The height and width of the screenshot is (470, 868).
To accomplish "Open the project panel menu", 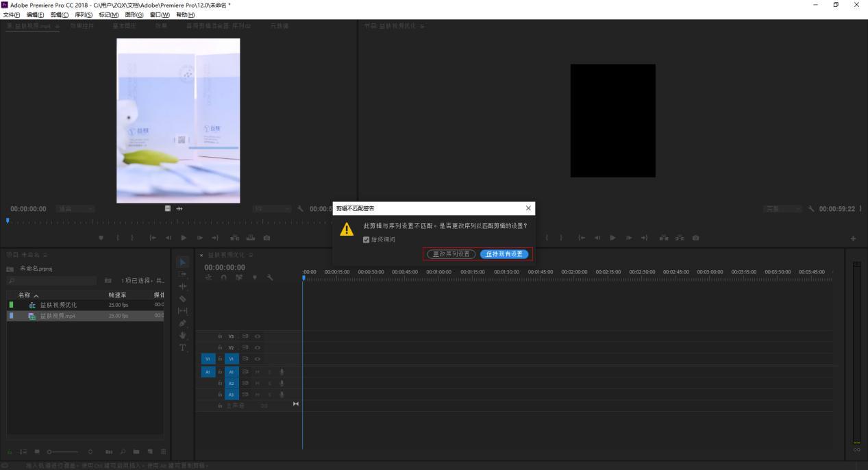I will click(x=45, y=255).
